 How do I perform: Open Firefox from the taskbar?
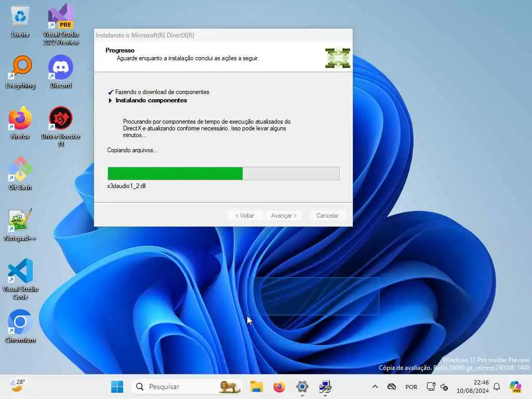pyautogui.click(x=279, y=387)
